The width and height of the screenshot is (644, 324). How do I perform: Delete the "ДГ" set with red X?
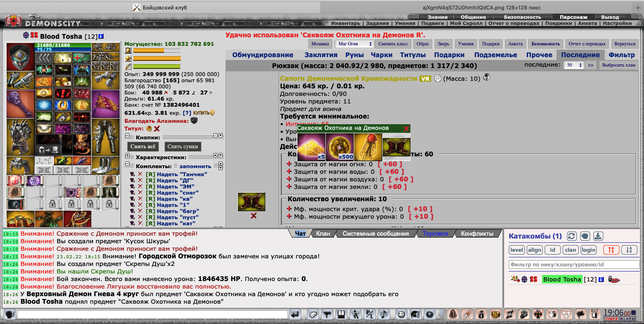pos(140,180)
